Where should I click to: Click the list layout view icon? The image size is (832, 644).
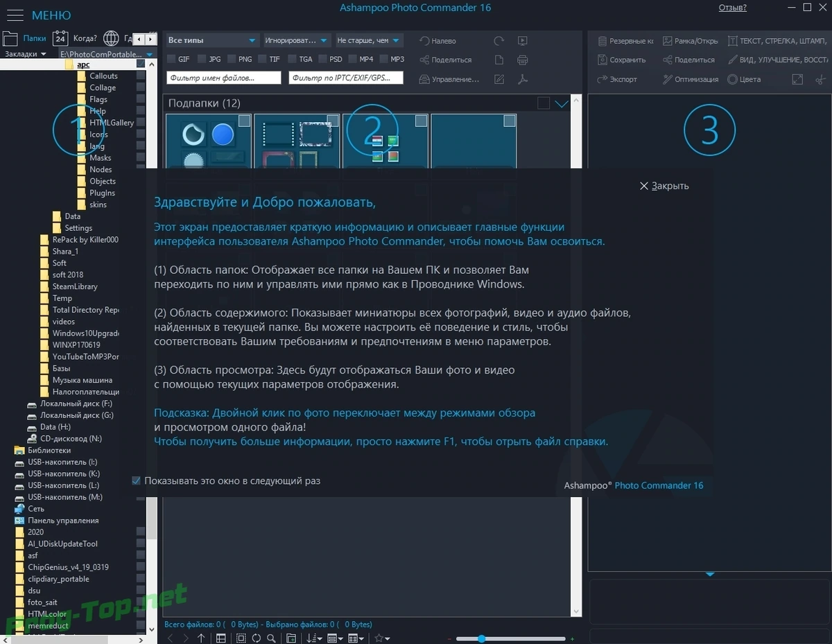220,638
